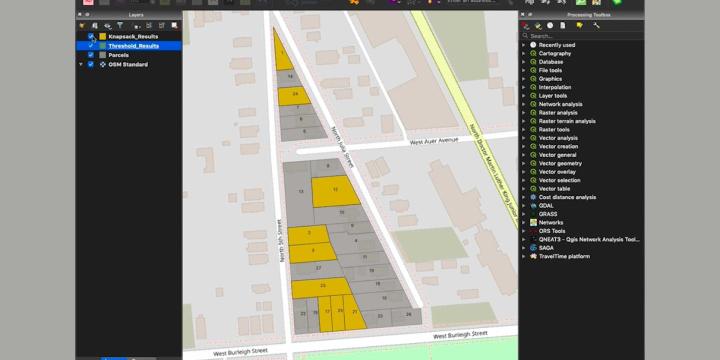The image size is (720, 360).
Task: Click the toolbox Search field
Action: coord(581,36)
